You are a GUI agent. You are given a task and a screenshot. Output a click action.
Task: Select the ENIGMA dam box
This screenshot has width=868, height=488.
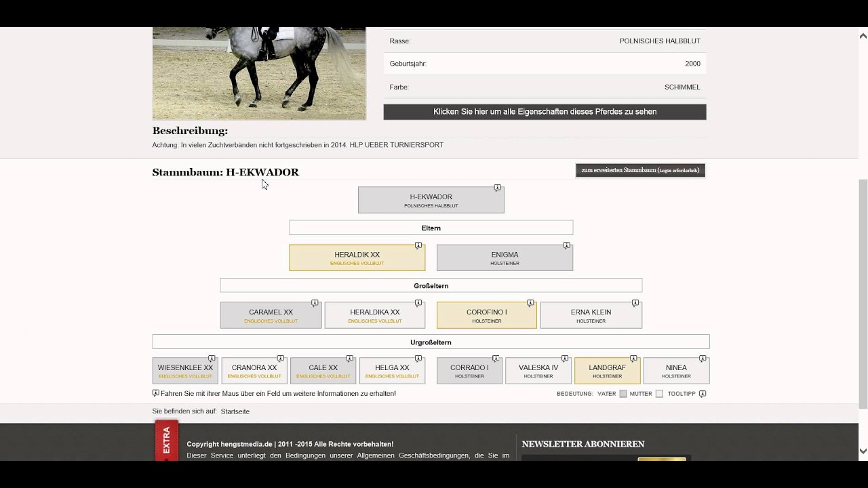point(505,258)
